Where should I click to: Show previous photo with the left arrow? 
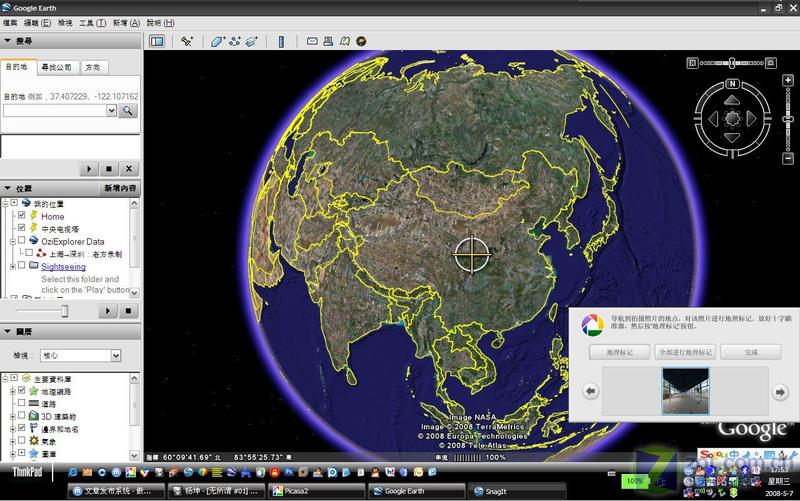[x=591, y=391]
